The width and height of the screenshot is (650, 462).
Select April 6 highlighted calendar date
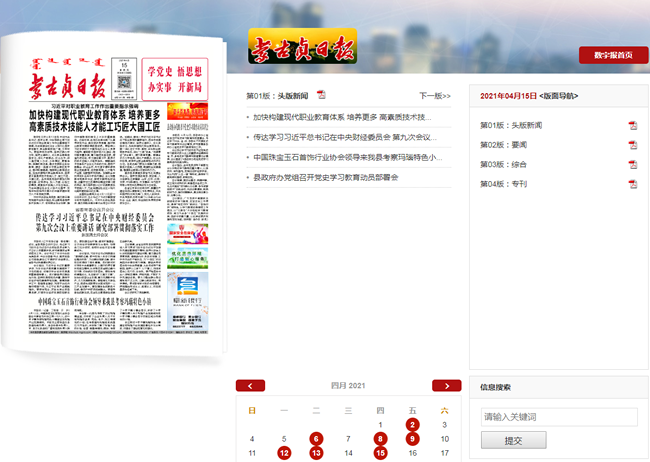click(316, 438)
